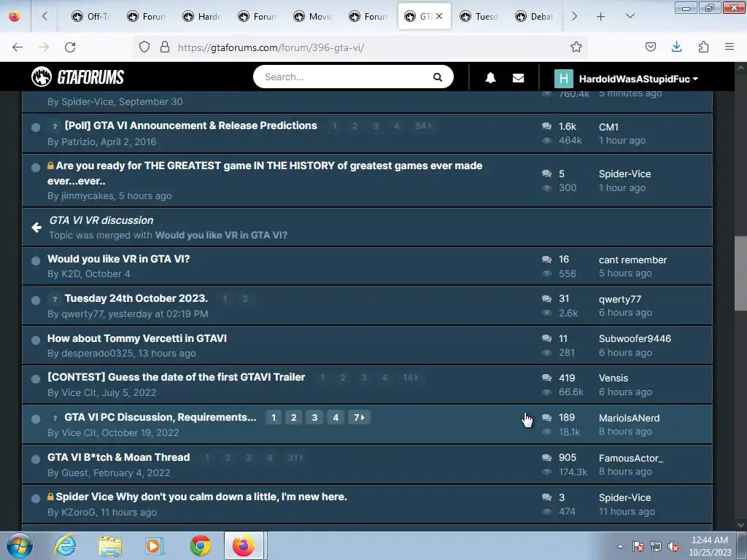Open the locked Spider Vice calm down topic

pyautogui.click(x=201, y=497)
